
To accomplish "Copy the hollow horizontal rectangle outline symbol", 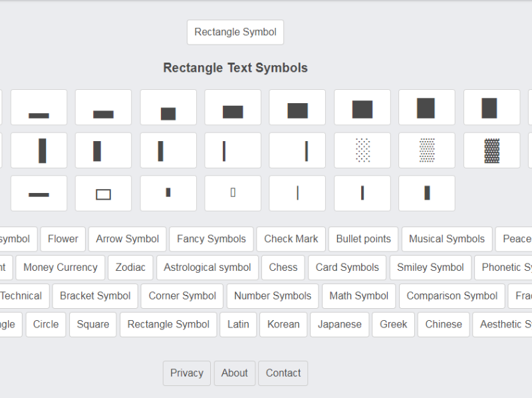I will [x=103, y=194].
